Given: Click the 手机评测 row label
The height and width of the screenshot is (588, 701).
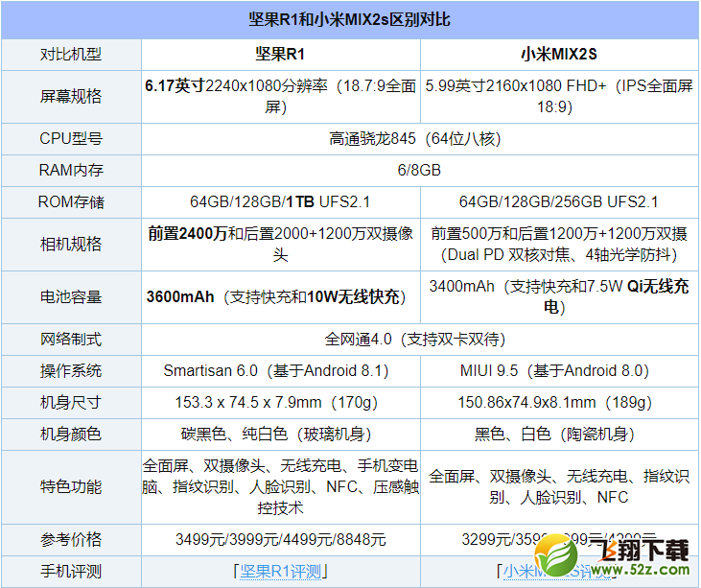Looking at the screenshot, I should point(71,572).
